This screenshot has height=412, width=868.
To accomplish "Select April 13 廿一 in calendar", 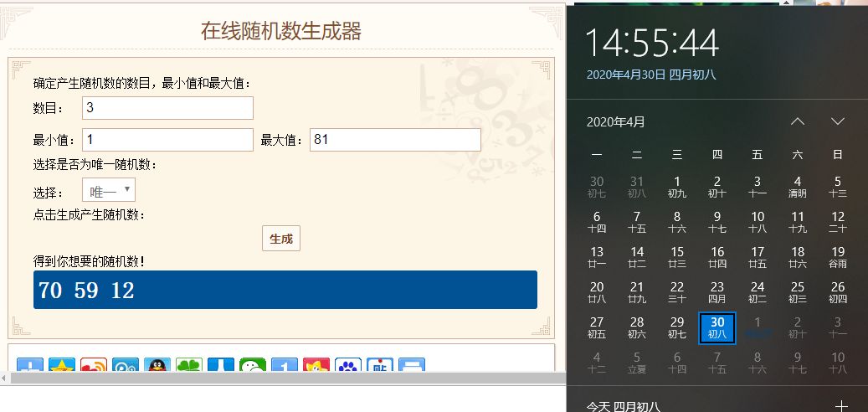I will click(597, 258).
